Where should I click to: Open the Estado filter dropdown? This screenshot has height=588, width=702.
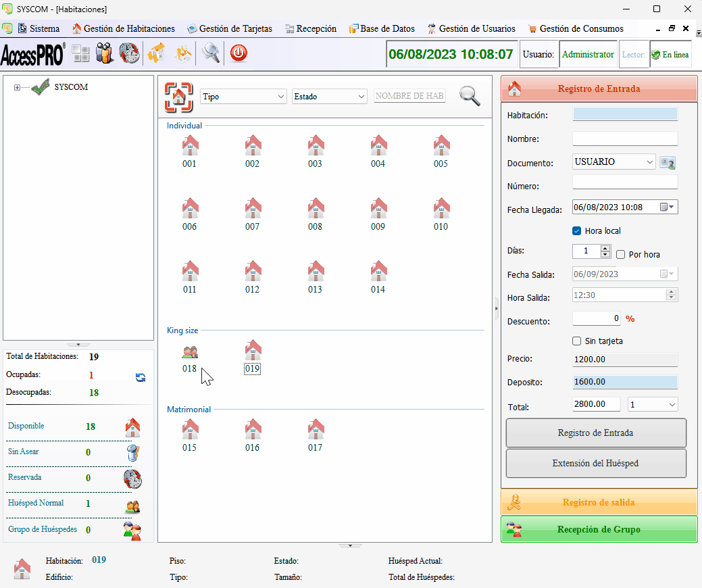click(x=330, y=97)
